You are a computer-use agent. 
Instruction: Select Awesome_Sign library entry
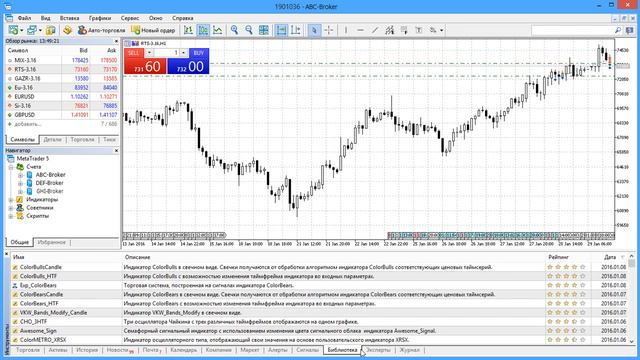point(38,331)
